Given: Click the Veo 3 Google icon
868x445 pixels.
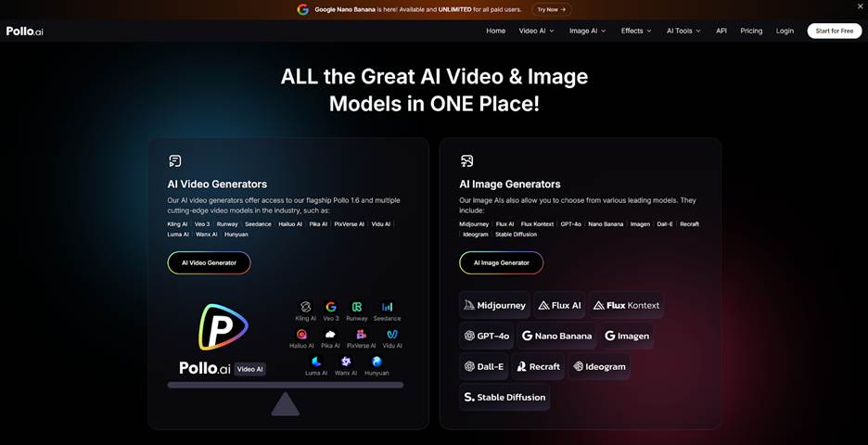Looking at the screenshot, I should point(331,307).
